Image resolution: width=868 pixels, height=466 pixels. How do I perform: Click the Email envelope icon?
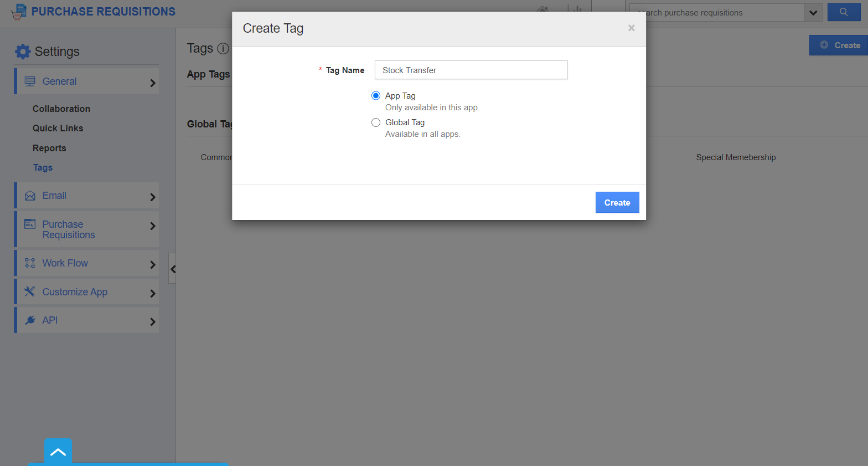(x=30, y=195)
